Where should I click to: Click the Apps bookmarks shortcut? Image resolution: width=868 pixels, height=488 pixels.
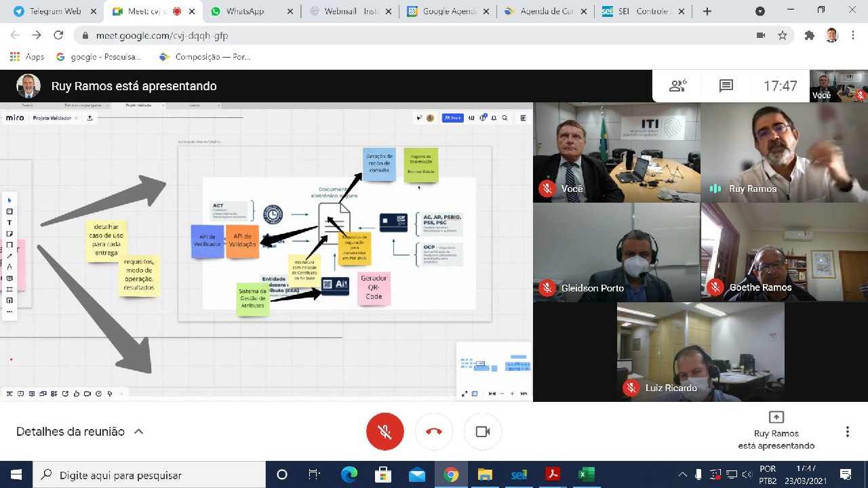[27, 57]
